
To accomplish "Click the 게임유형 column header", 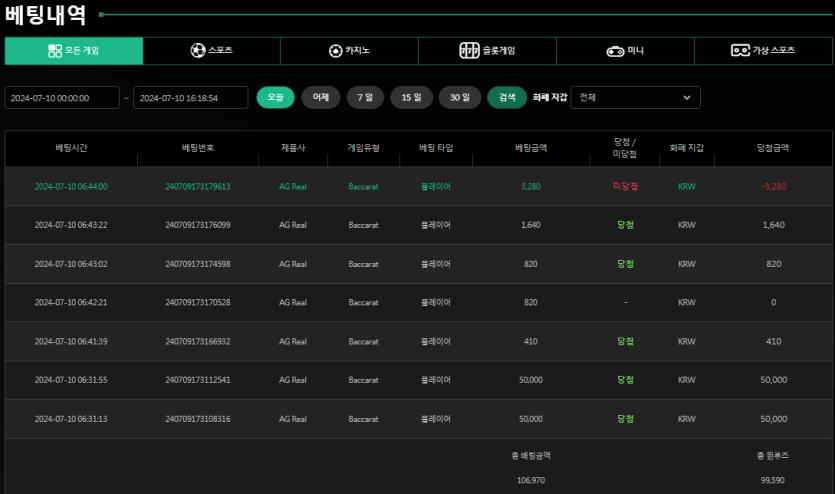I will [364, 148].
